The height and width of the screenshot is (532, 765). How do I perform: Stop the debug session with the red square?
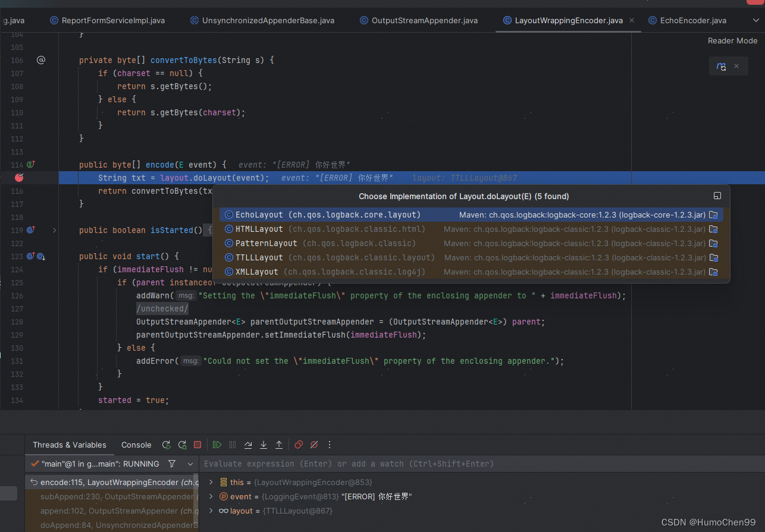[197, 445]
